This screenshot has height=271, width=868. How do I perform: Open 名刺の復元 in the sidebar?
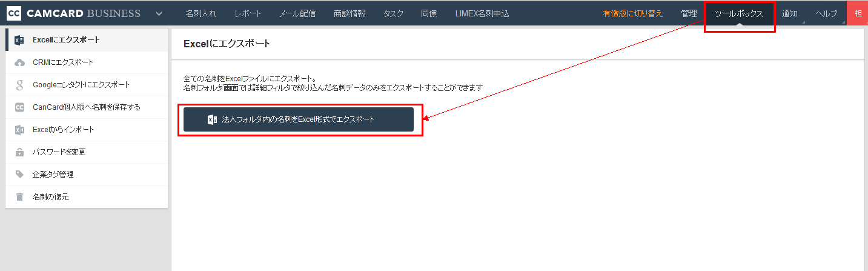click(x=87, y=197)
